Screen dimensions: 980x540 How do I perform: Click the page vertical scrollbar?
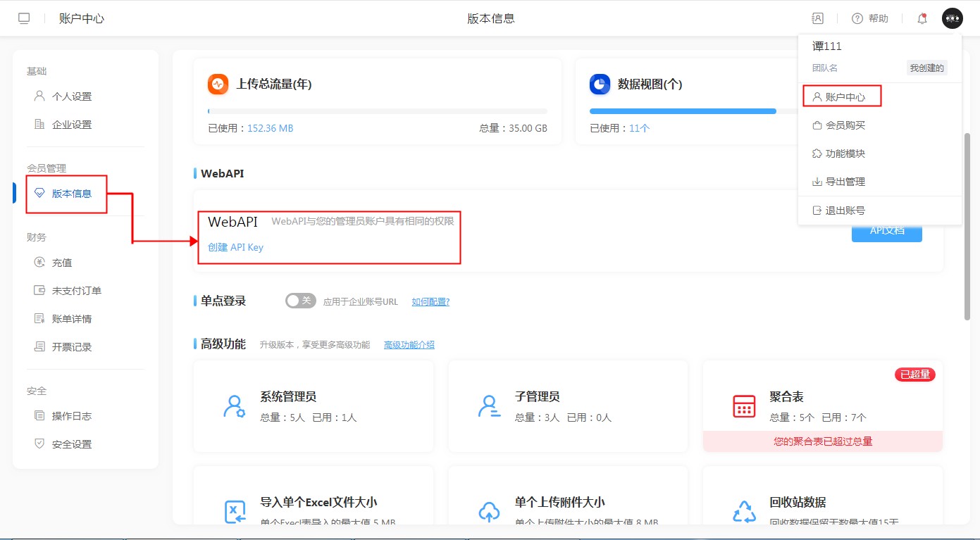point(967,225)
